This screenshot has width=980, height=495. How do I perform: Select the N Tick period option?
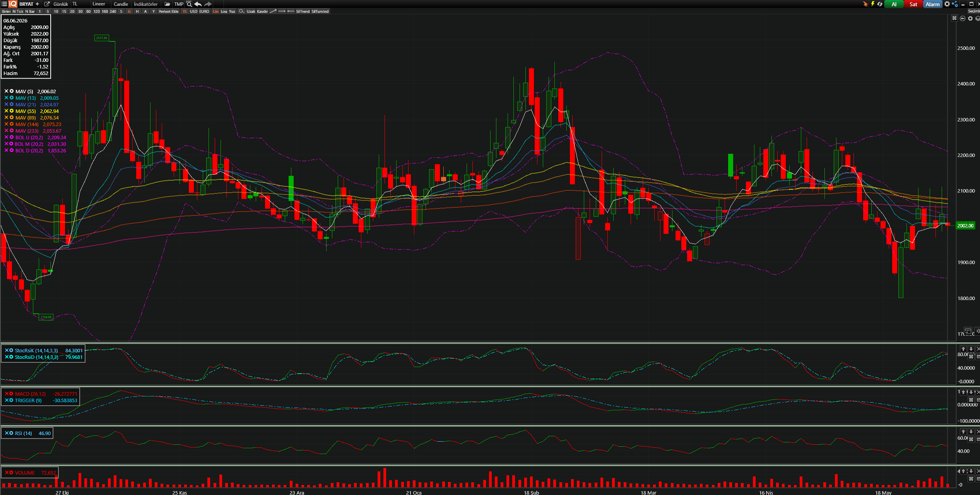pos(18,11)
